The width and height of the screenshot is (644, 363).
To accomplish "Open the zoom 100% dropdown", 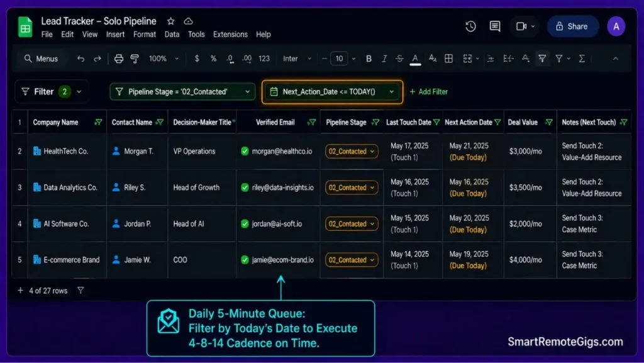I will (164, 59).
